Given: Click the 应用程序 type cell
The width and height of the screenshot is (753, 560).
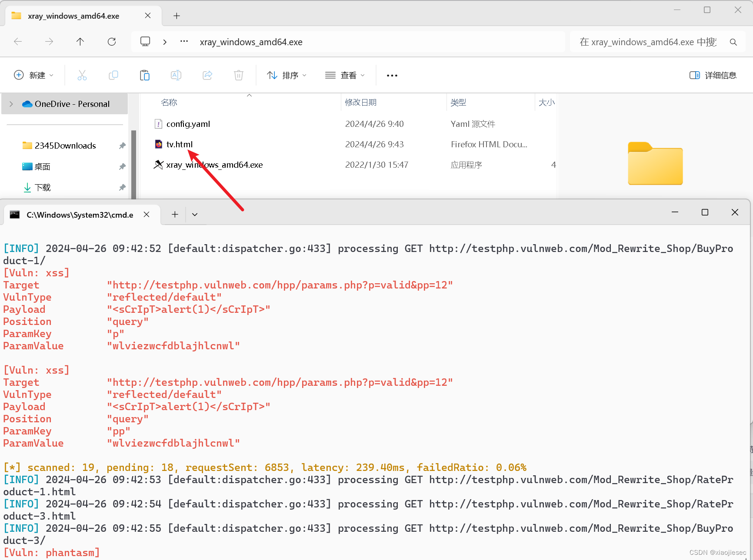Looking at the screenshot, I should tap(466, 165).
